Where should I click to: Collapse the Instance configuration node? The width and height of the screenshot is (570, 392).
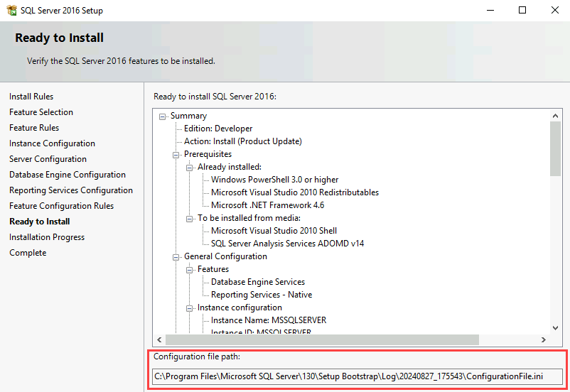click(190, 308)
